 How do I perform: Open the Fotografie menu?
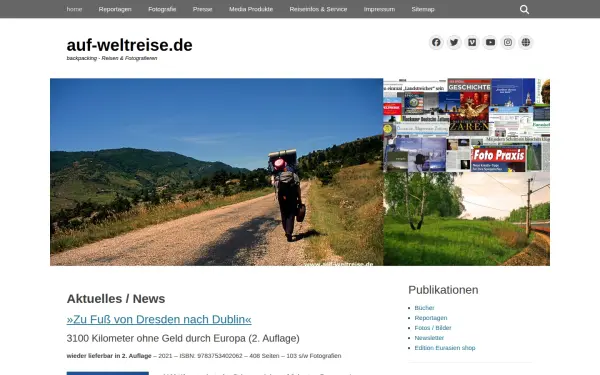coord(162,9)
